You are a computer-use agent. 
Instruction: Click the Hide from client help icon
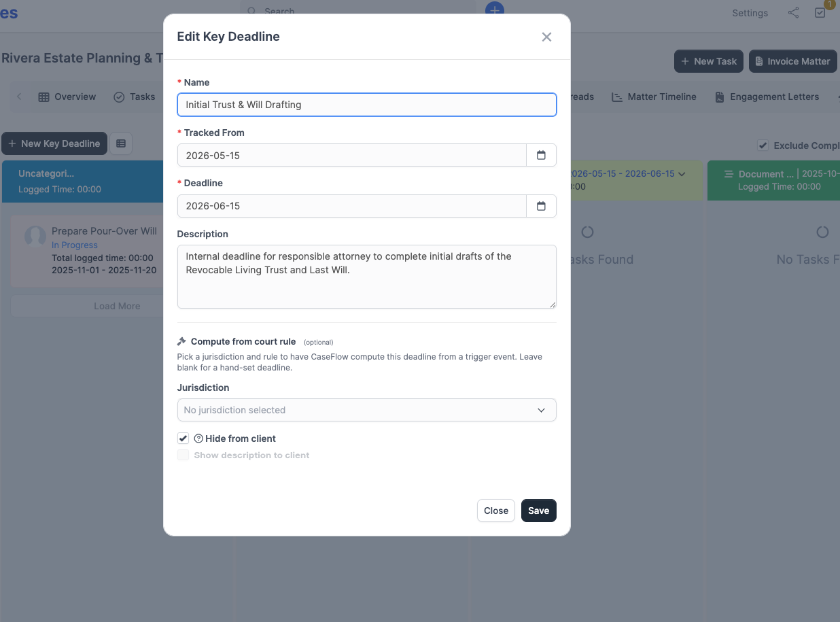point(198,438)
